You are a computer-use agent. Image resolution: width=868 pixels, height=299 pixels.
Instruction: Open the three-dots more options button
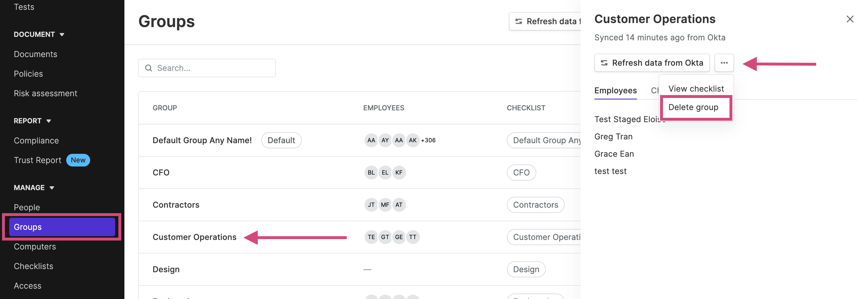pyautogui.click(x=724, y=63)
